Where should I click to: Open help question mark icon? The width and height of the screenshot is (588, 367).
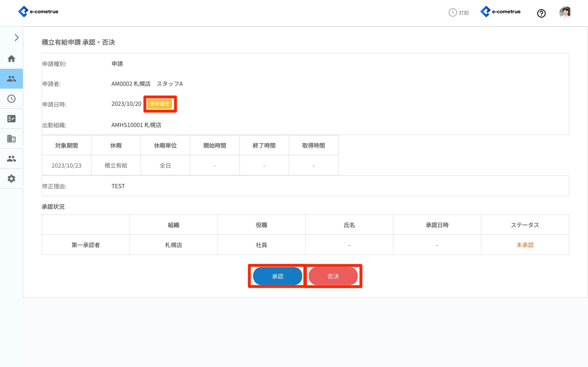click(541, 13)
